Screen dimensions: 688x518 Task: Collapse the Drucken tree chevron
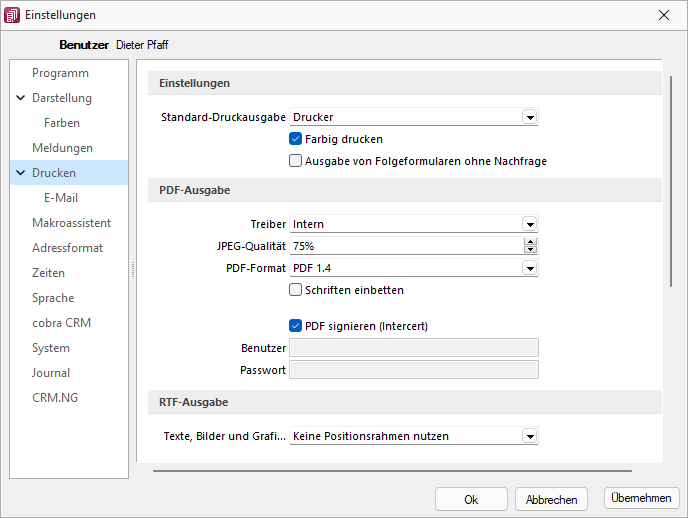(x=21, y=173)
